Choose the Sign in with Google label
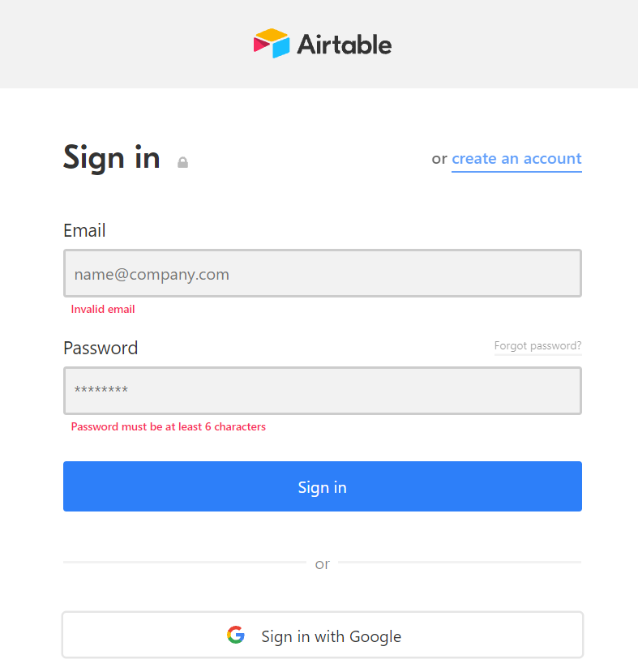This screenshot has height=672, width=638. point(332,636)
